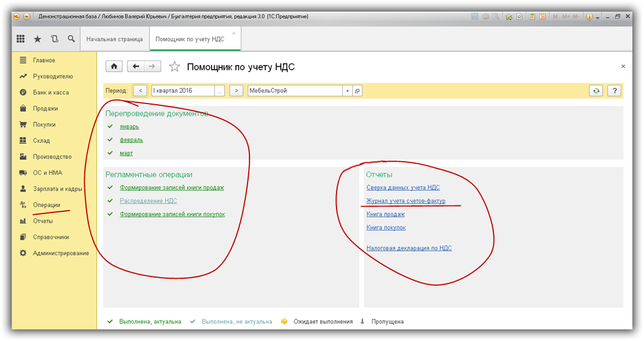This screenshot has width=644, height=341.
Task: Click the printer icon in title bar
Action: pyautogui.click(x=485, y=16)
